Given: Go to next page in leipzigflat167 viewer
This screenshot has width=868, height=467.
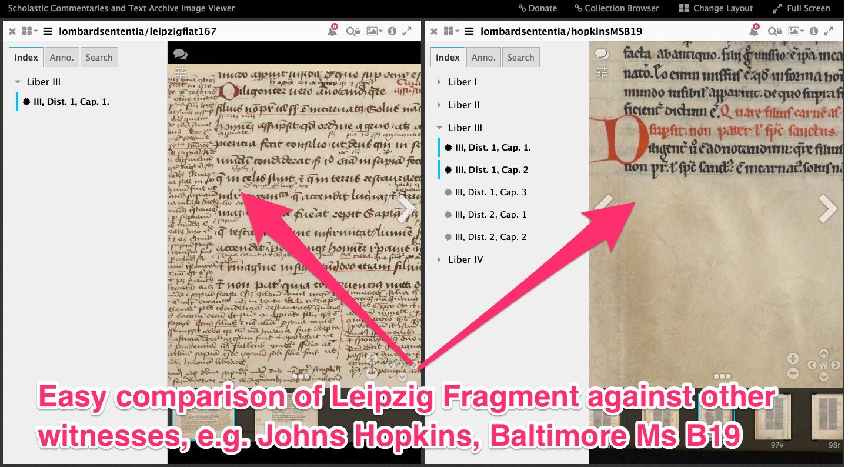Looking at the screenshot, I should point(406,208).
